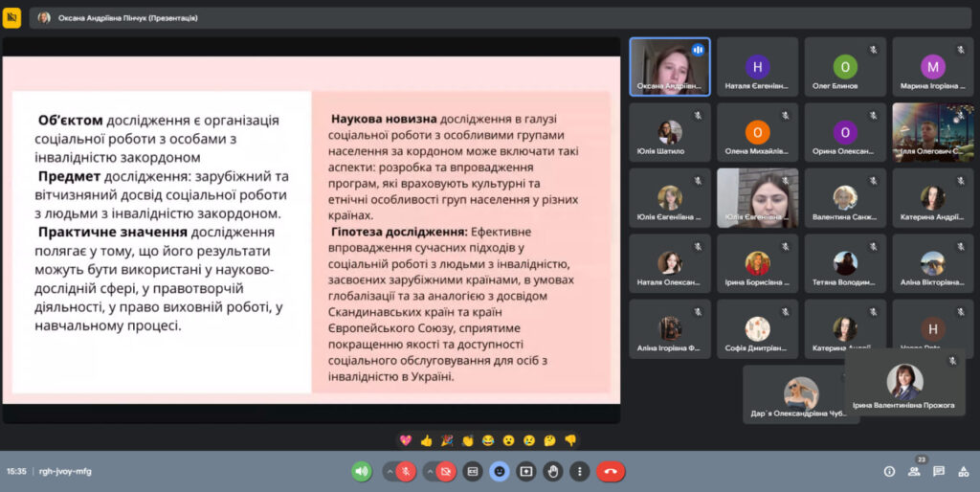Open the three-dot more options menu
Viewport: 980px width, 492px height.
tap(579, 471)
